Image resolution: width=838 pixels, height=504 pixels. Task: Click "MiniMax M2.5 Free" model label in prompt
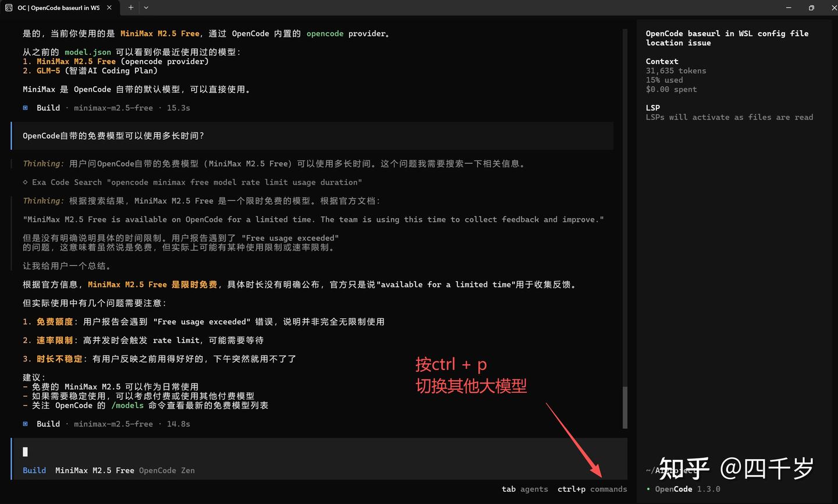click(95, 470)
